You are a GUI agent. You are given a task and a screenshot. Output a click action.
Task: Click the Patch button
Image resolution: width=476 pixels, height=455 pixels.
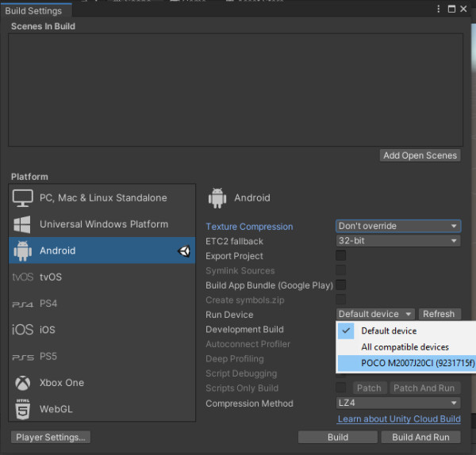(369, 388)
